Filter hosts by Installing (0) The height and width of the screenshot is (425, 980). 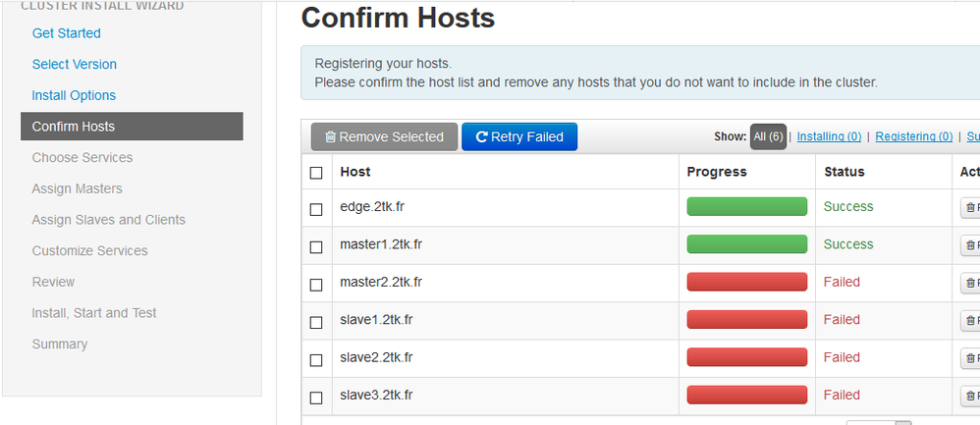(x=829, y=137)
